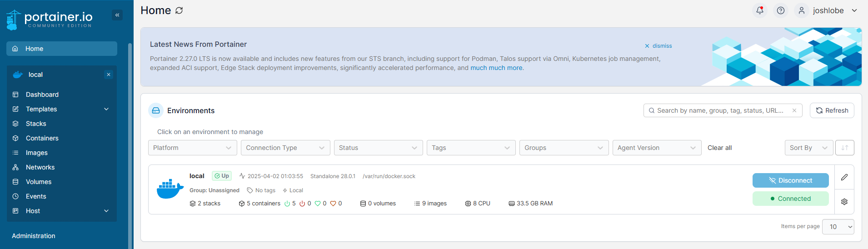Clear the environment search field with the X
The image size is (868, 249).
(794, 110)
